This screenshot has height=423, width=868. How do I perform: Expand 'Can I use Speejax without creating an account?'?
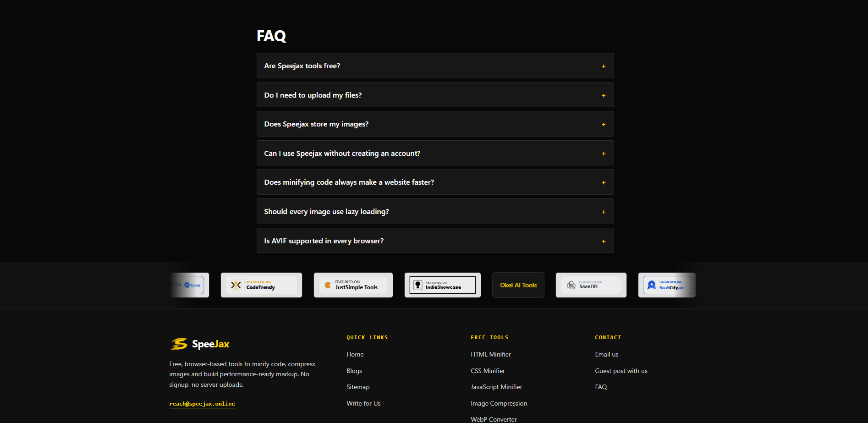pos(435,153)
